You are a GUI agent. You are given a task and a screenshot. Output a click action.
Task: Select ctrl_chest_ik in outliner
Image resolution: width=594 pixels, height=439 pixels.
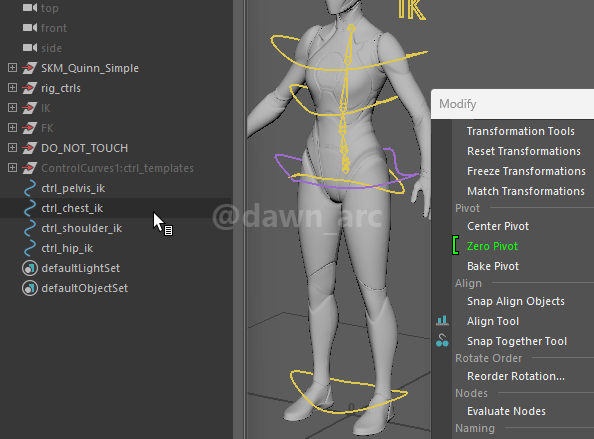pos(72,208)
